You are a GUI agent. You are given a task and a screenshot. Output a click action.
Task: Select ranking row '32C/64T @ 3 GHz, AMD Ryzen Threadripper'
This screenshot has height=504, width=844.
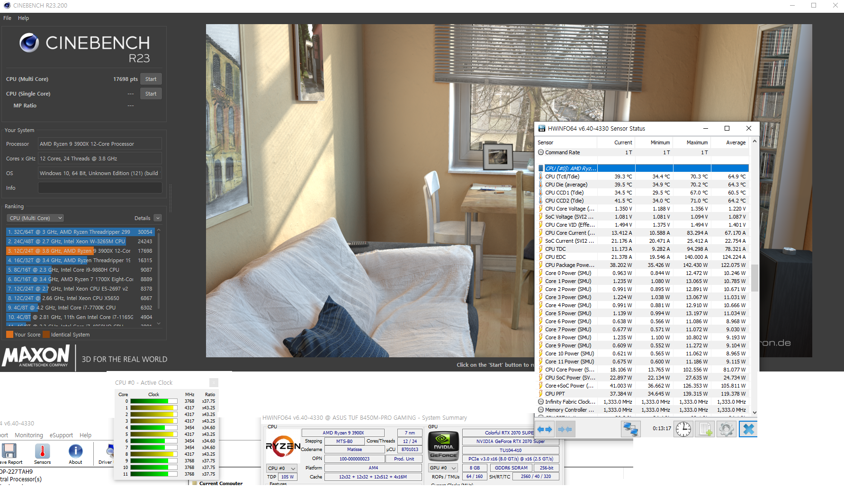tap(80, 232)
